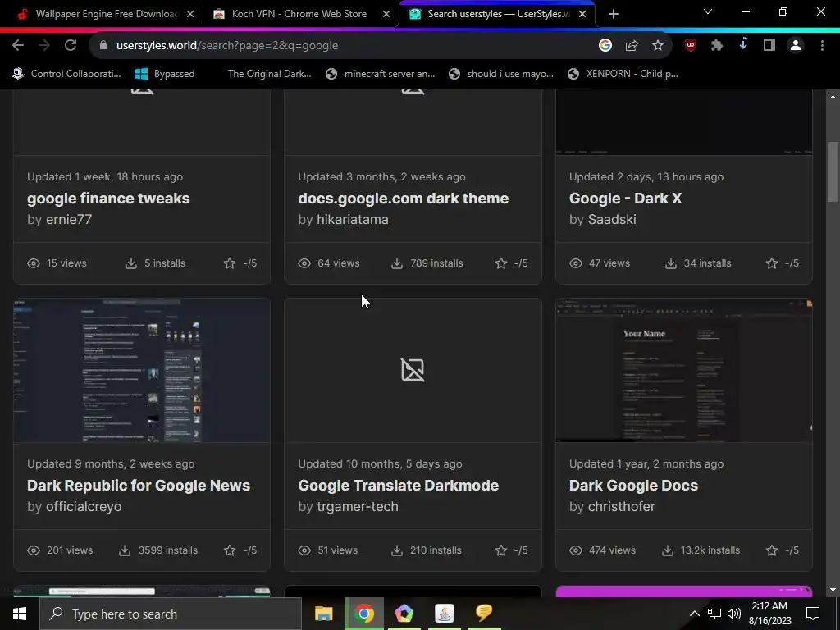The height and width of the screenshot is (630, 840).
Task: Bookmark this page with the star icon
Action: (x=657, y=46)
